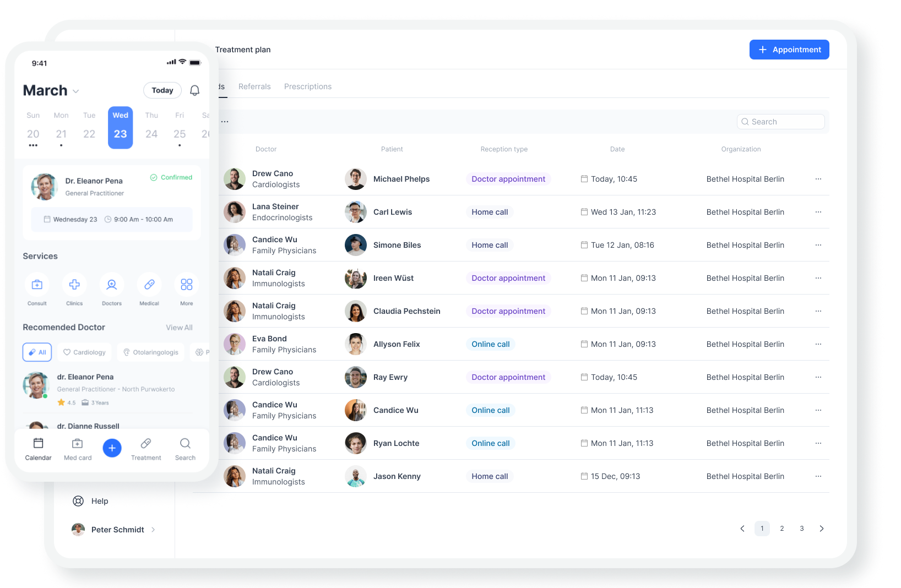Switch to the Referrals tab
This screenshot has width=901, height=588.
(x=254, y=86)
